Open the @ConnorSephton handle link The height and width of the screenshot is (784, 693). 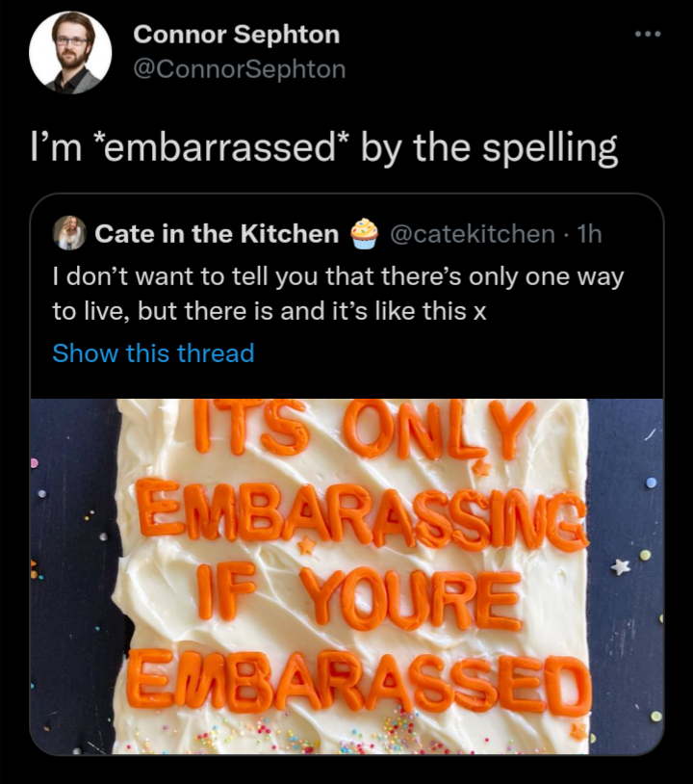pos(240,69)
